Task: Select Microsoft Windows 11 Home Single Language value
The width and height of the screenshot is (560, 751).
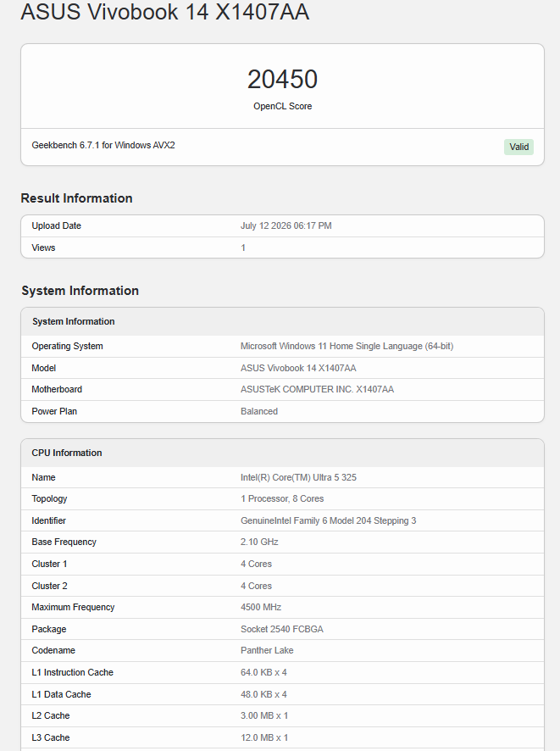Action: coord(347,347)
